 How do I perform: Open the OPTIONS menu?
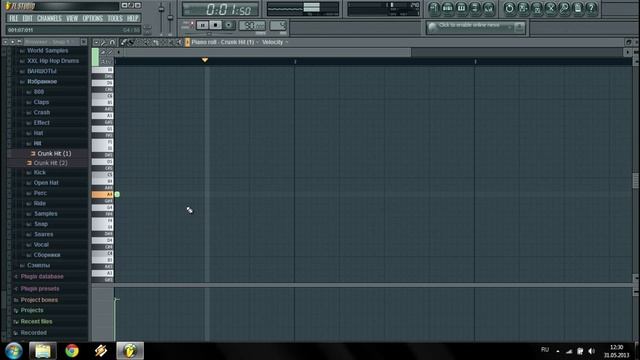click(93, 18)
